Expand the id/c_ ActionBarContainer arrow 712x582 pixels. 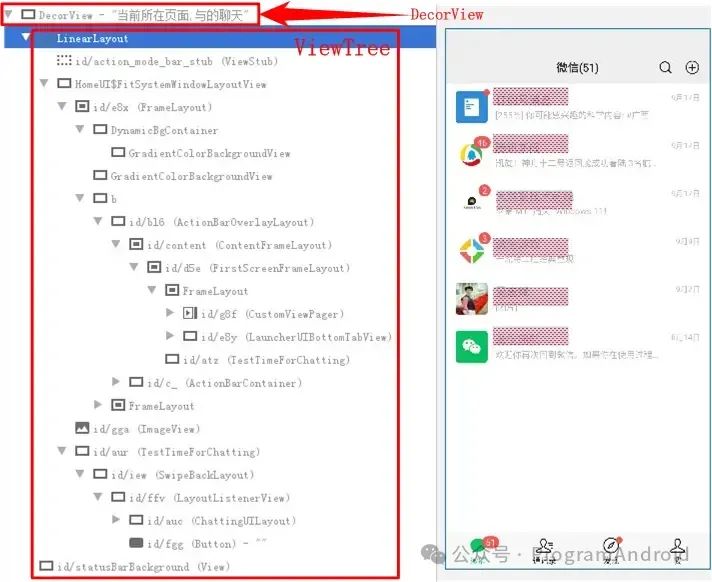(116, 382)
